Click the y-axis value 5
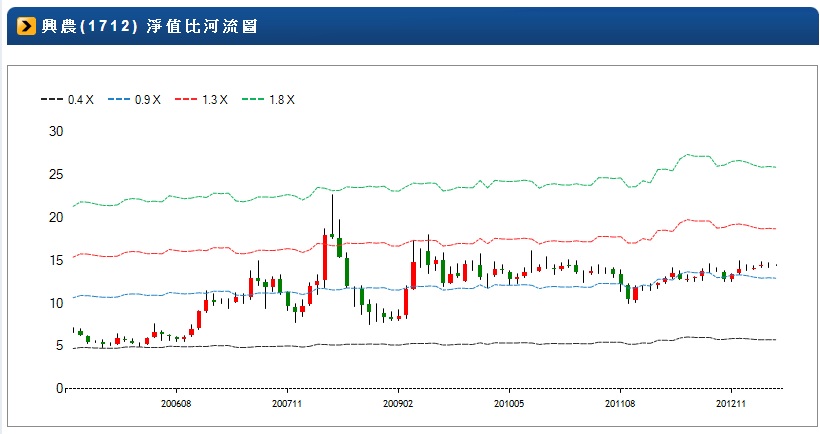The width and height of the screenshot is (820, 434). (60, 346)
